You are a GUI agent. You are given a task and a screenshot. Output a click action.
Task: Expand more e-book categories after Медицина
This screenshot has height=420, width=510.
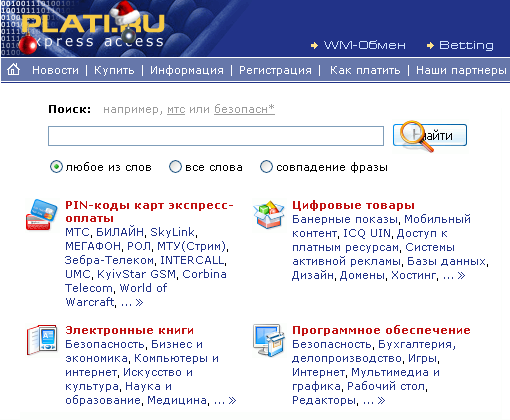(225, 400)
